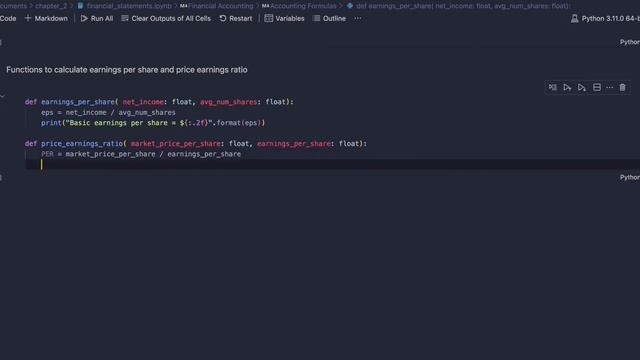Click the eps = net_income line
Screen dimensions: 640x360
108,112
